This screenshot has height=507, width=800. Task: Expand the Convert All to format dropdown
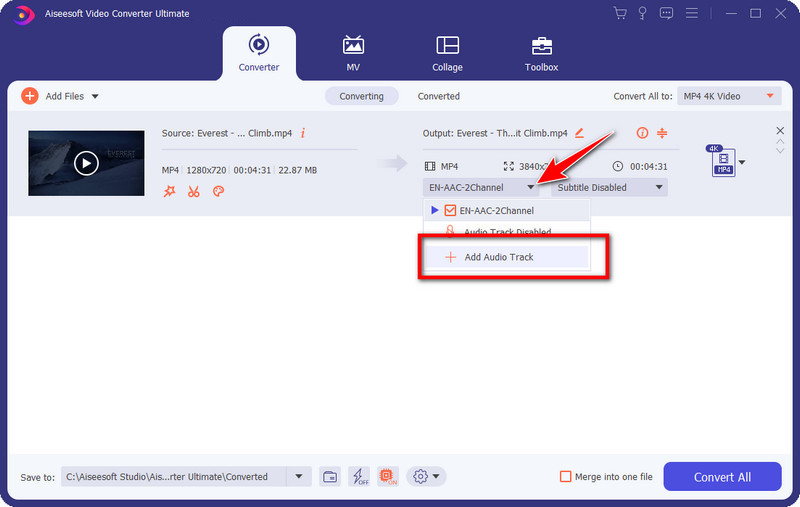pyautogui.click(x=729, y=96)
